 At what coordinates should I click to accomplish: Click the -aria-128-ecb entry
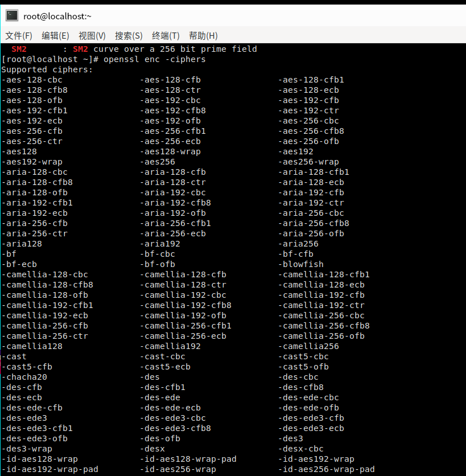pyautogui.click(x=311, y=182)
